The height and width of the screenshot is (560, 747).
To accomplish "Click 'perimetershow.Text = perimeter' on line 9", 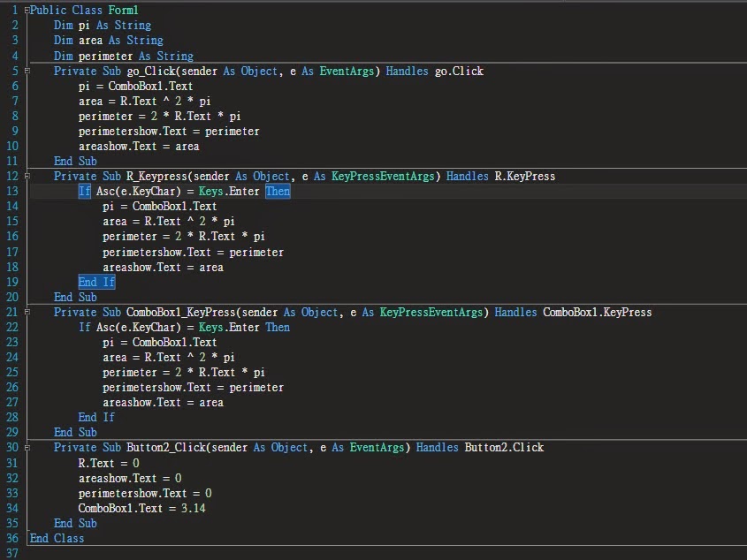I will click(169, 132).
